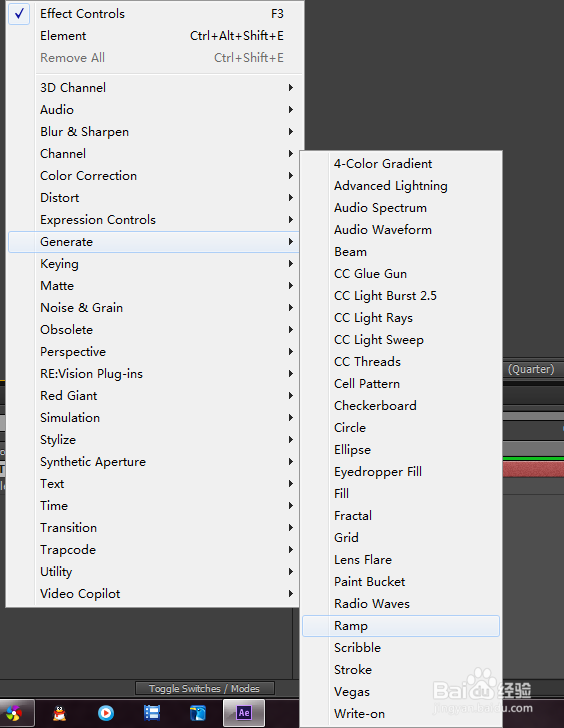Viewport: 564px width, 728px height.
Task: Open the Utility submenu
Action: pyautogui.click(x=155, y=572)
